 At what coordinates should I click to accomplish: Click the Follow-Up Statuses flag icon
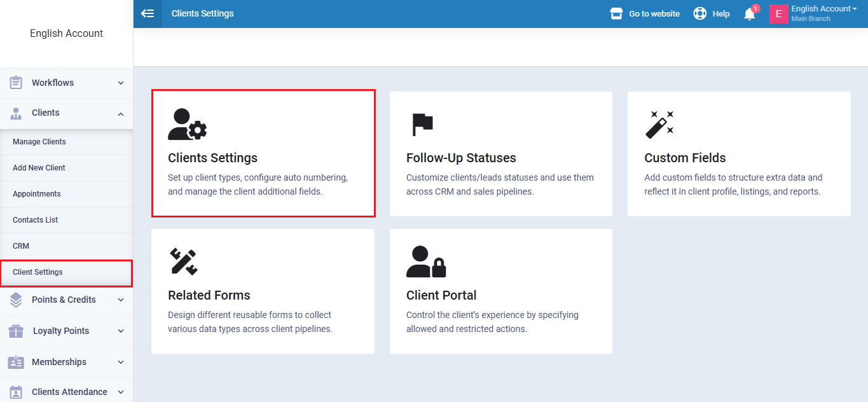[x=422, y=124]
